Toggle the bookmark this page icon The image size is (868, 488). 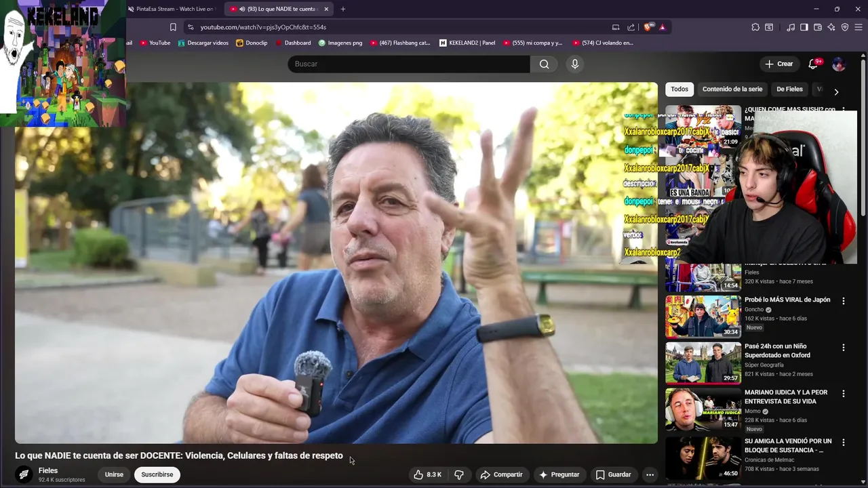pyautogui.click(x=173, y=27)
